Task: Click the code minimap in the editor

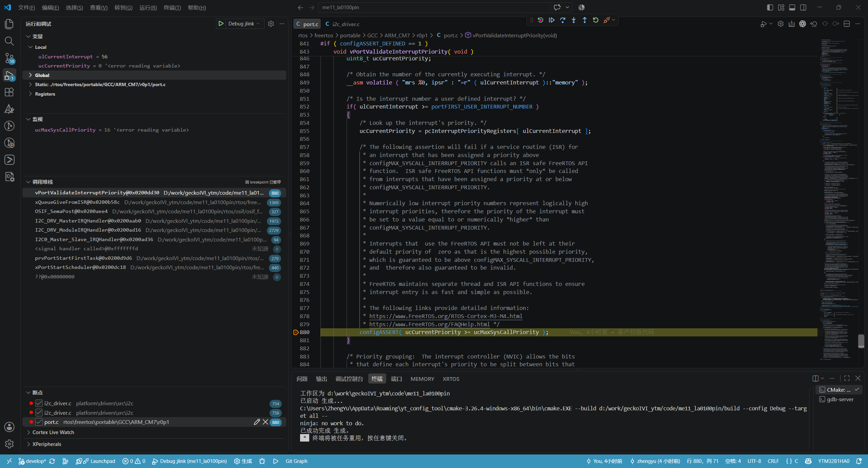Action: [x=839, y=200]
